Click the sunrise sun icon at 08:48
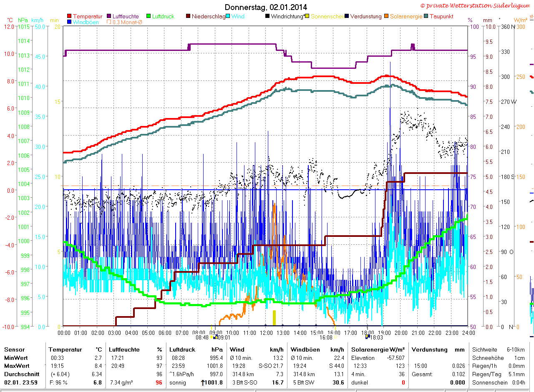This screenshot has height=392, width=534. 212,337
